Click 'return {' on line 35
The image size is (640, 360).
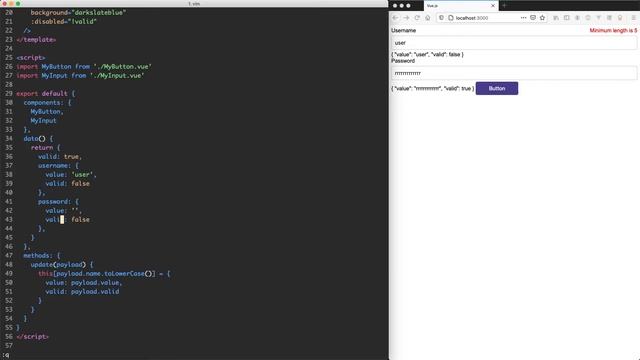45,147
